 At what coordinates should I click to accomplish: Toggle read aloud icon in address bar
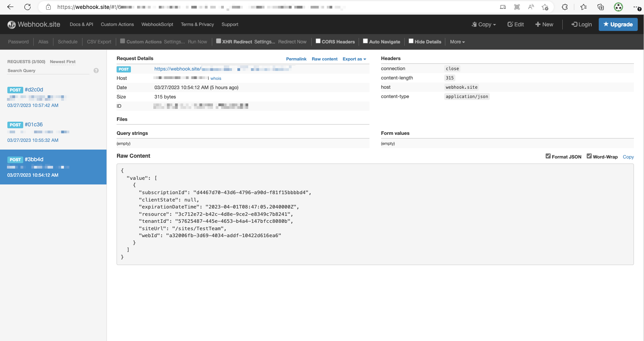pos(531,7)
